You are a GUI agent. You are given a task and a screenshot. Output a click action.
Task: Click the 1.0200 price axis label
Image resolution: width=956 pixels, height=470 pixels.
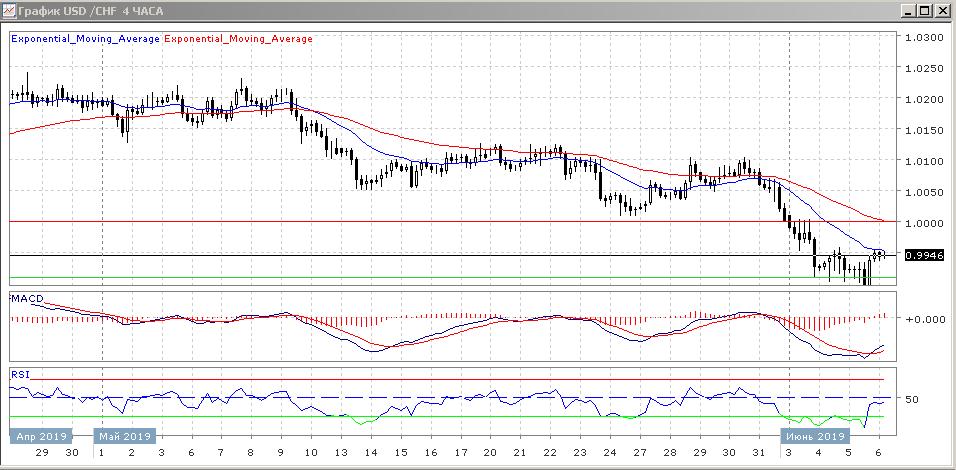pos(924,99)
